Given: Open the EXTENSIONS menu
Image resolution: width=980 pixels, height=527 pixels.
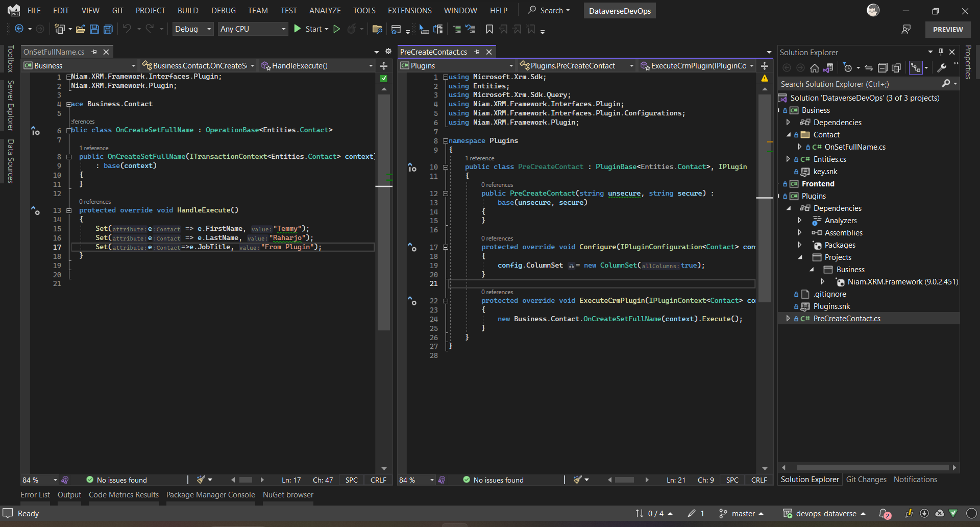Looking at the screenshot, I should 409,10.
